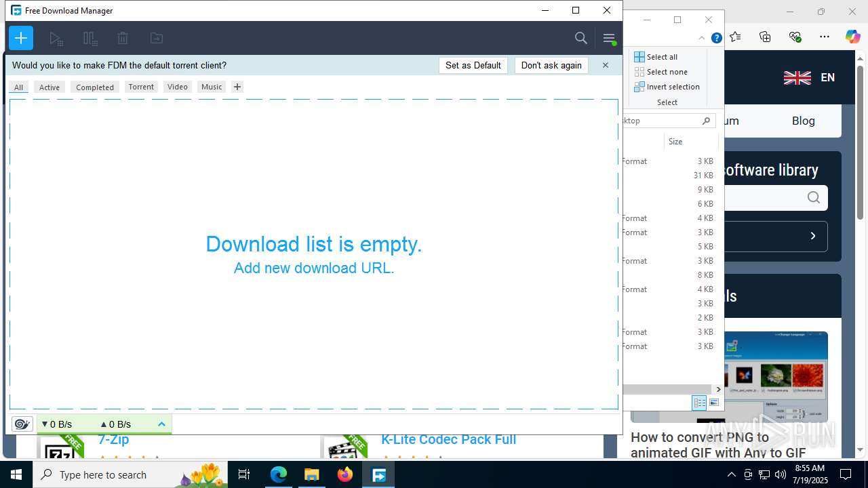Screen dimensions: 868x488
Task: Click Explorer search box magnifier
Action: 706,121
